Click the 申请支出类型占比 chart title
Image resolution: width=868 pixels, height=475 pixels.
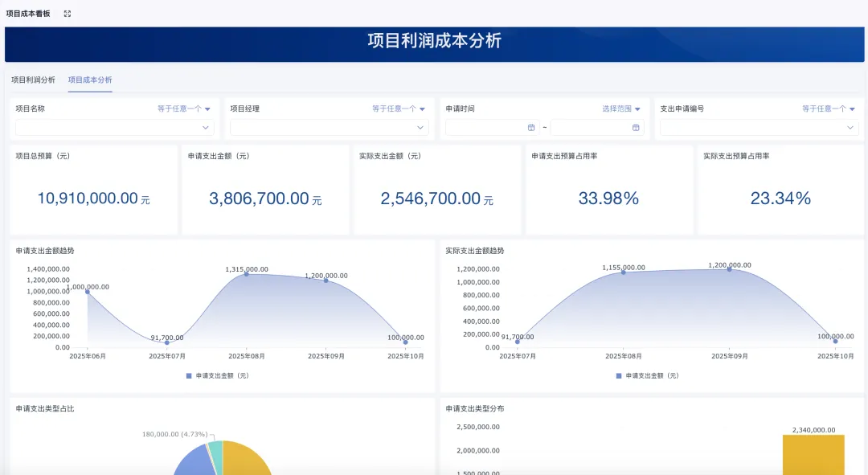point(45,408)
